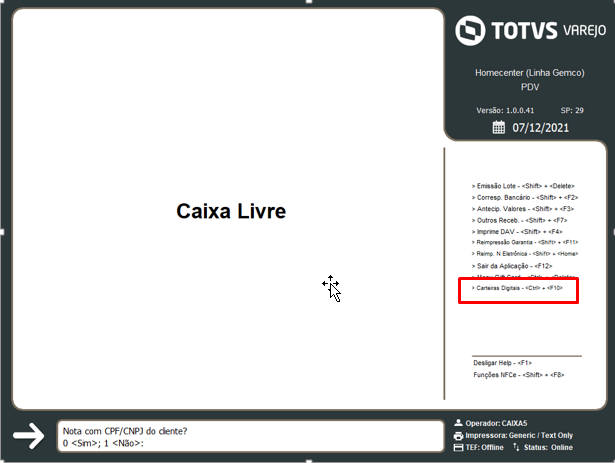Click the TOTVS logo icon

470,31
